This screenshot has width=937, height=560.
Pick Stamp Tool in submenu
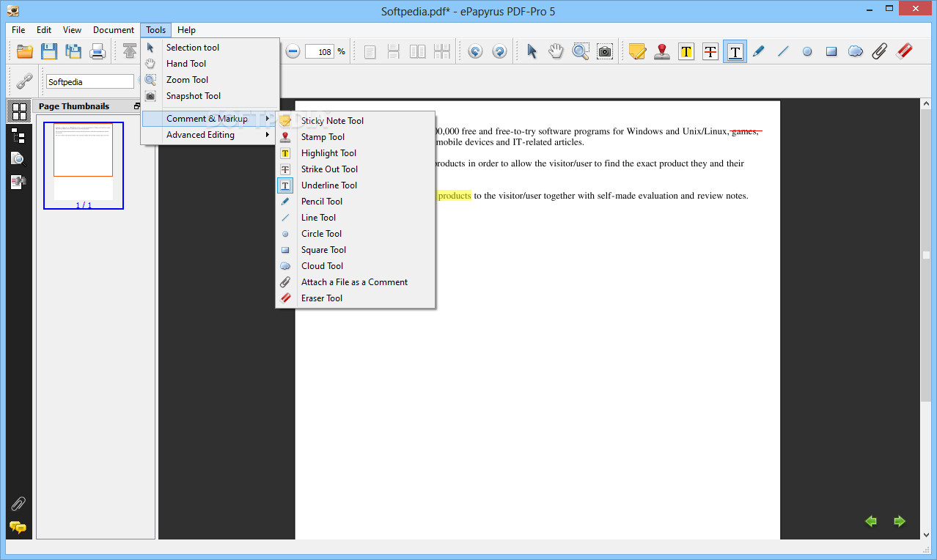coord(356,137)
